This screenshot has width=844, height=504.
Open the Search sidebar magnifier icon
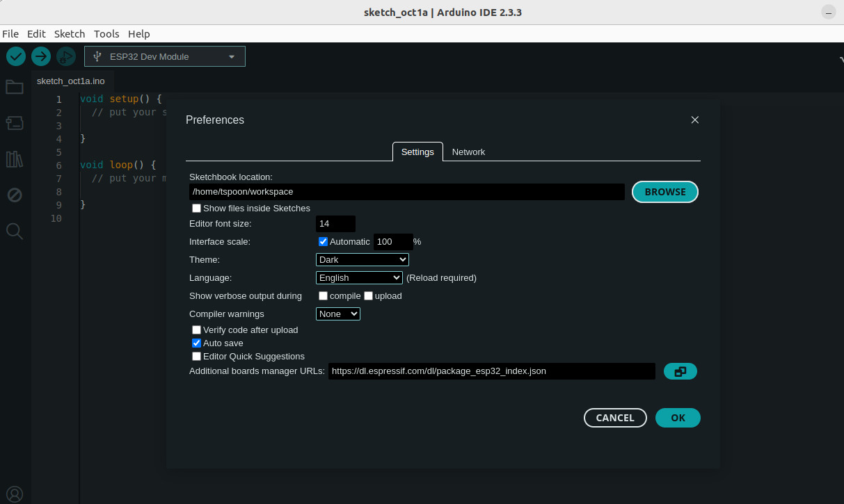(x=15, y=231)
